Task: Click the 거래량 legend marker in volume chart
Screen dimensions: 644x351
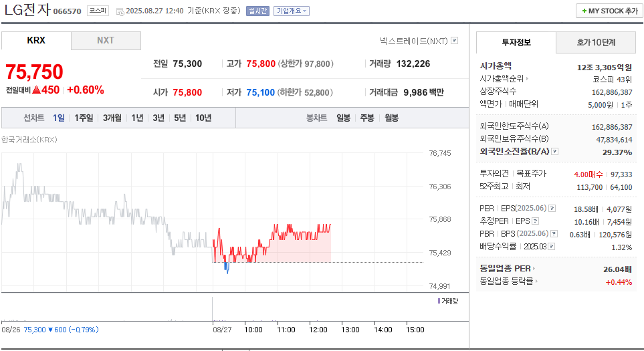Action: click(x=439, y=301)
